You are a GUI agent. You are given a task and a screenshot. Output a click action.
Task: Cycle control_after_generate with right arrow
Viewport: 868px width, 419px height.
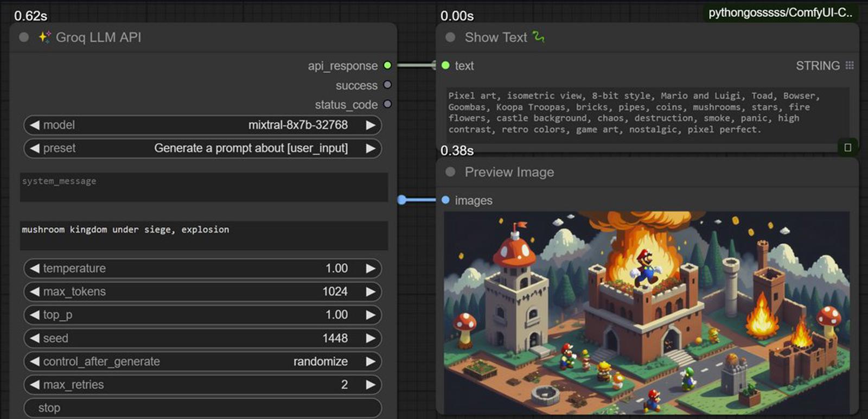[x=371, y=361]
